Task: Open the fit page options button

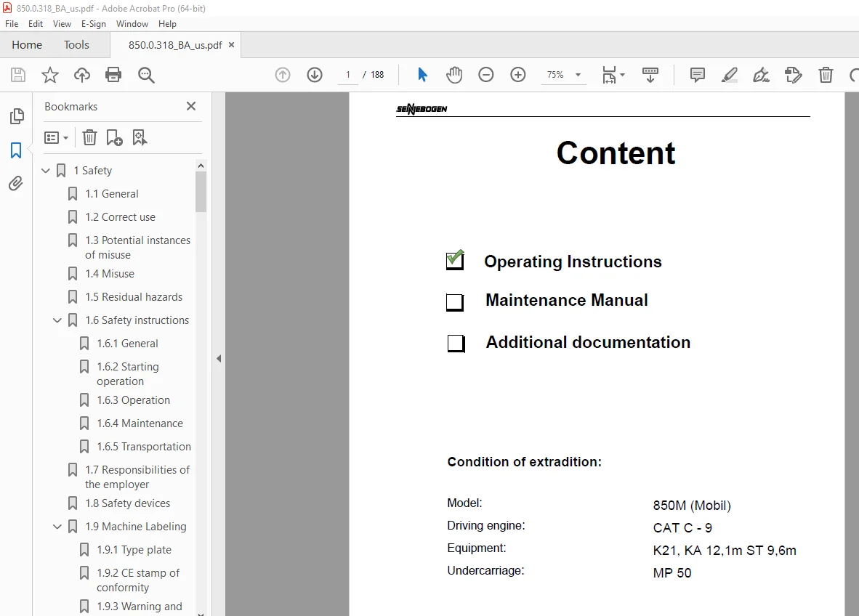Action: 613,75
